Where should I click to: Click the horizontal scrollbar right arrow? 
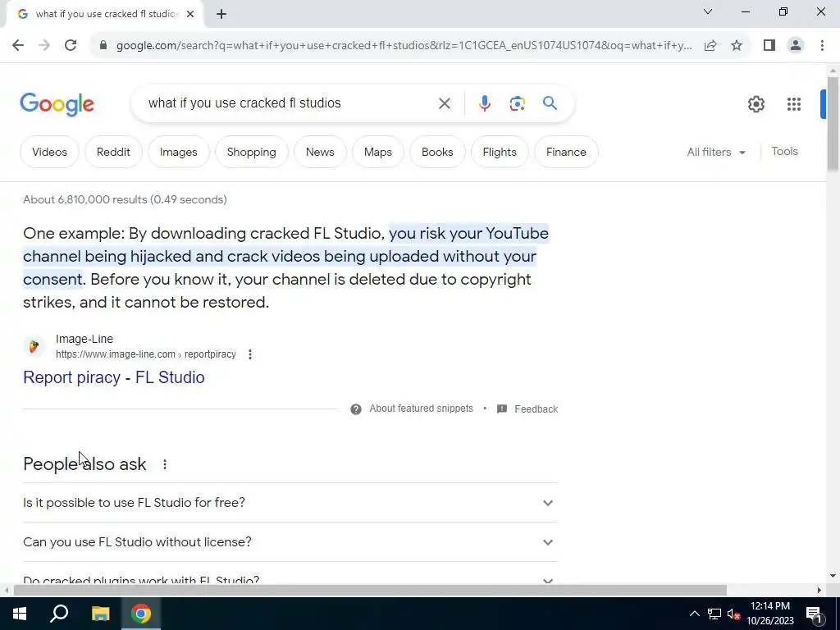pos(819,591)
